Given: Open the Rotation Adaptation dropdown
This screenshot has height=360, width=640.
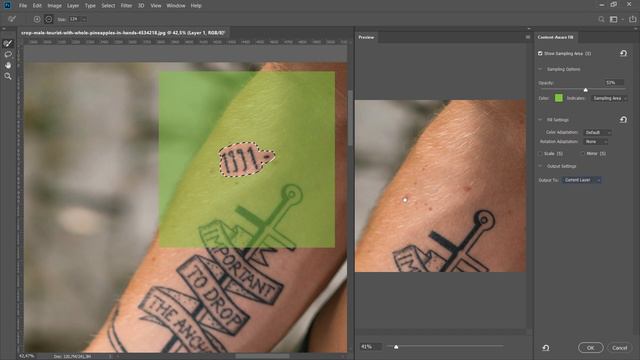Looking at the screenshot, I should [596, 142].
